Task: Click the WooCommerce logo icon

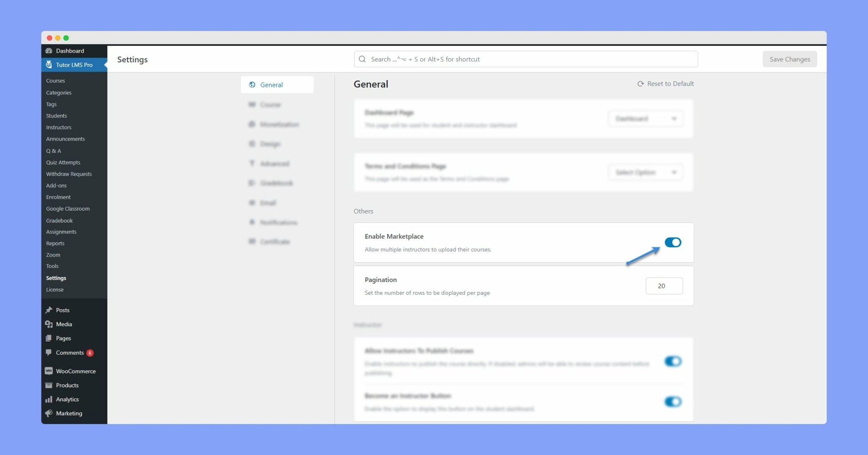Action: pos(49,371)
